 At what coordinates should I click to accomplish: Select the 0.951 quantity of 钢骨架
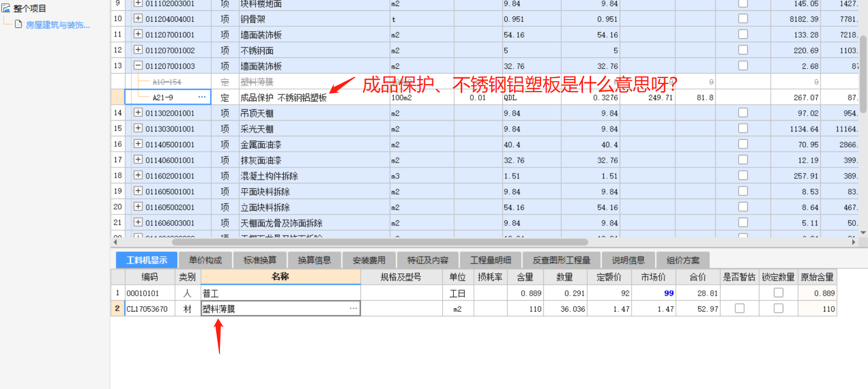(x=531, y=19)
